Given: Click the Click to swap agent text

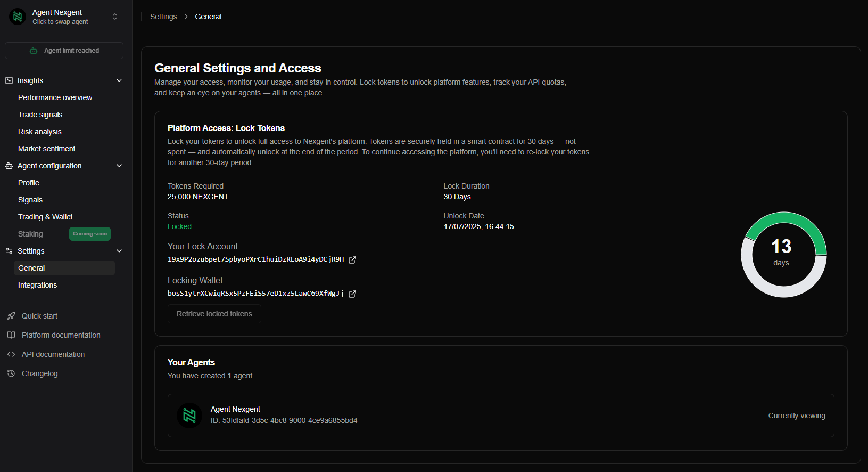Looking at the screenshot, I should [x=60, y=22].
